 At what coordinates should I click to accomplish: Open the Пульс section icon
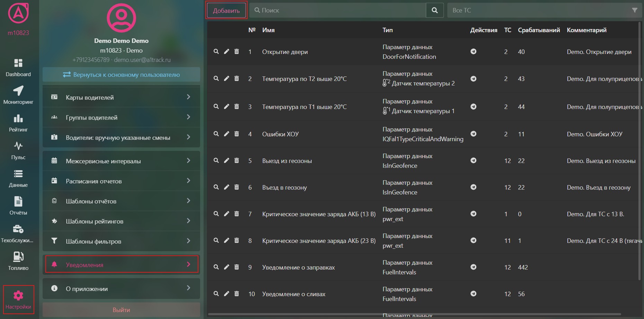[x=18, y=151]
